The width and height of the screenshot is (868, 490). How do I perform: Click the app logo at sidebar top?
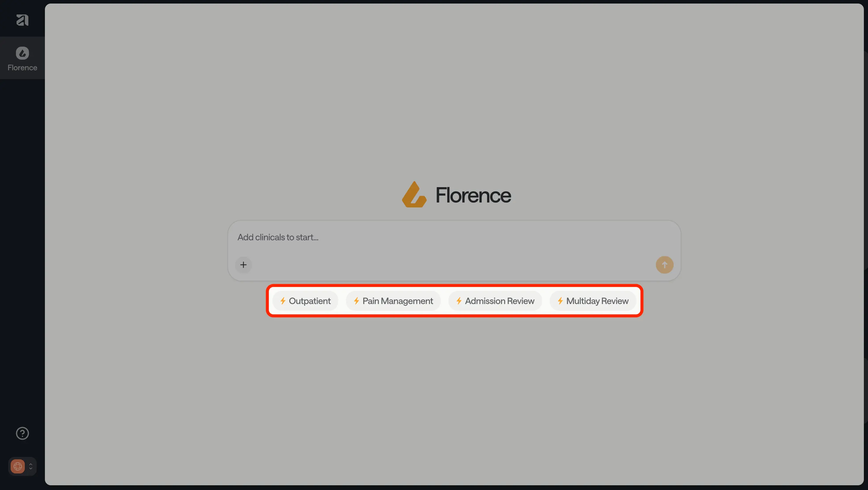(22, 20)
